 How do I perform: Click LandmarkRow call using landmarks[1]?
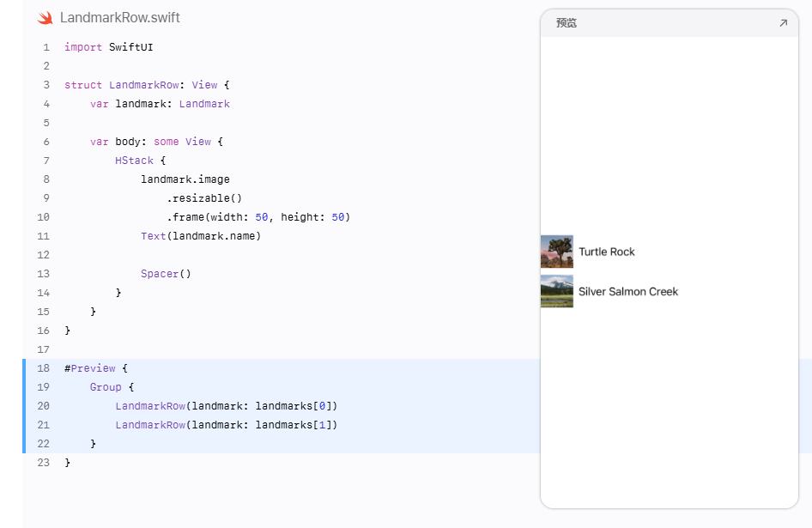point(227,425)
